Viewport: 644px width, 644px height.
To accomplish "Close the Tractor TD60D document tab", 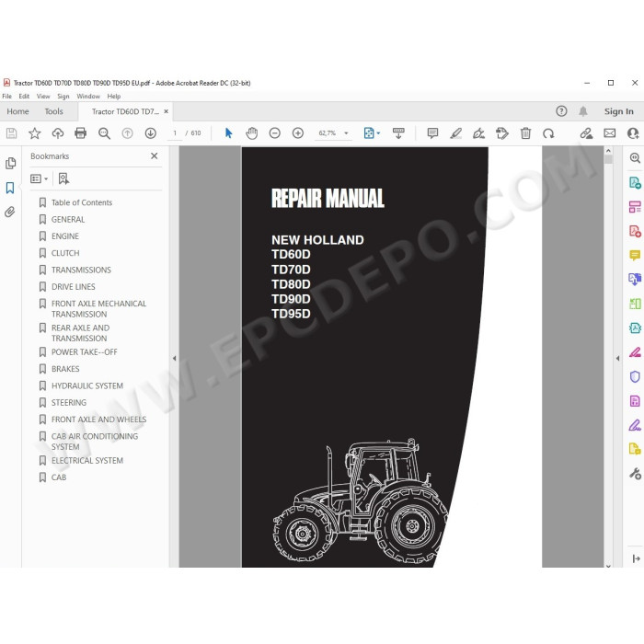I will click(166, 111).
